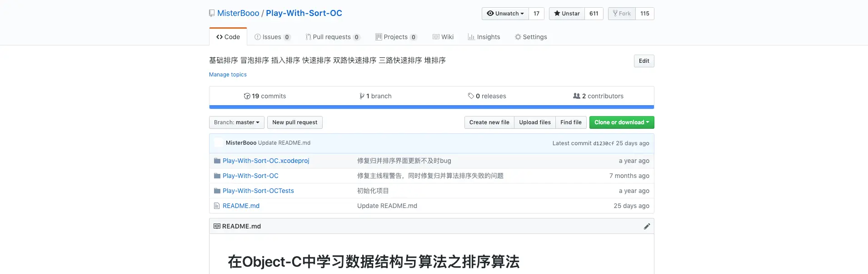Expand the Clone or download menu
Screen dimensions: 868x274
pyautogui.click(x=622, y=122)
